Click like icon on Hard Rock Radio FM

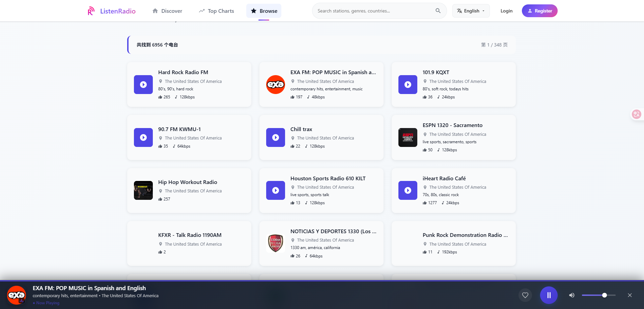tap(160, 97)
